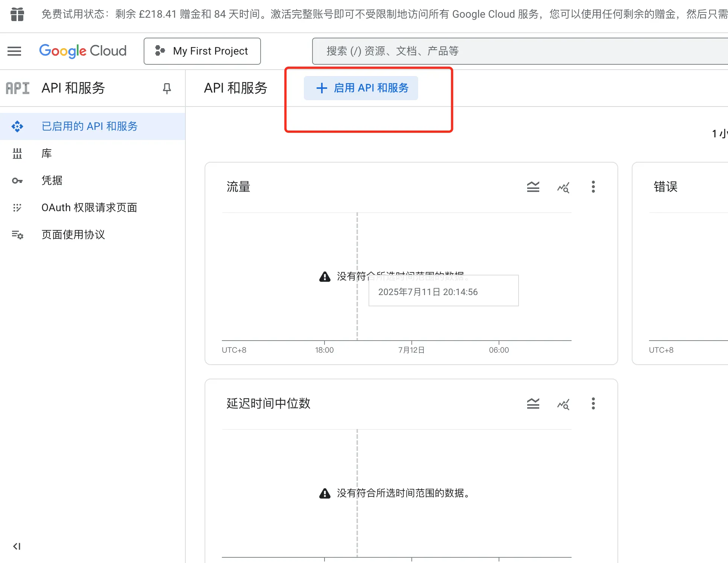Image resolution: width=728 pixels, height=563 pixels.
Task: Open OAuth 权限请求页面
Action: [x=89, y=207]
